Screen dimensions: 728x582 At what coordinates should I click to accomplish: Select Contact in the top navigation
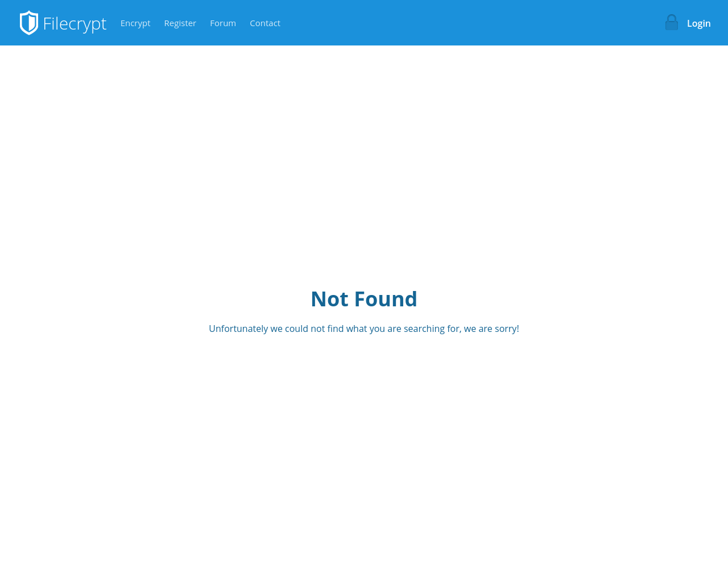(x=265, y=23)
